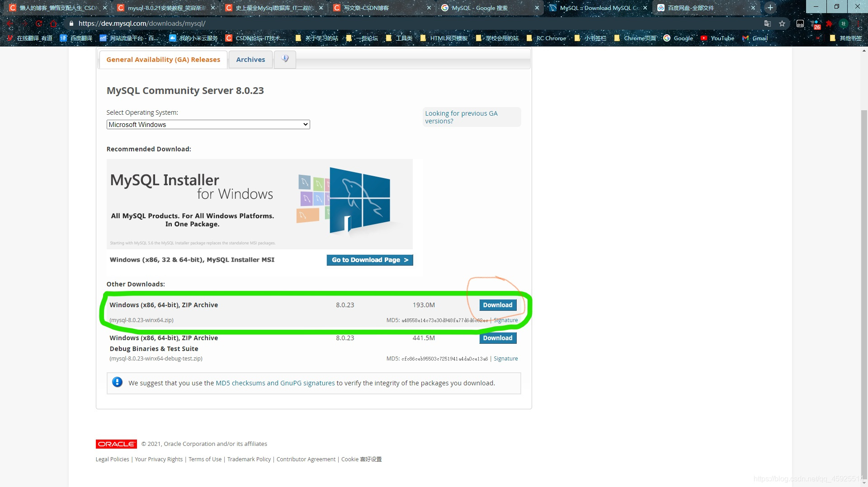Close the 写文章-CSDN博客 tab
This screenshot has height=487, width=868.
[429, 8]
